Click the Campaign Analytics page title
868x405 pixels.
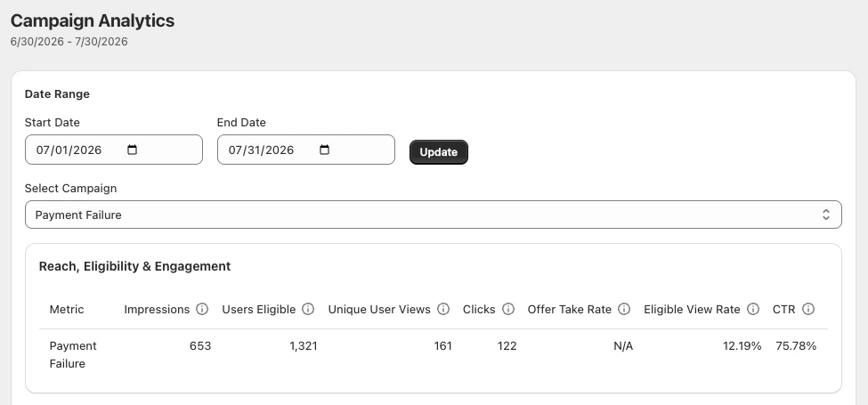point(93,20)
